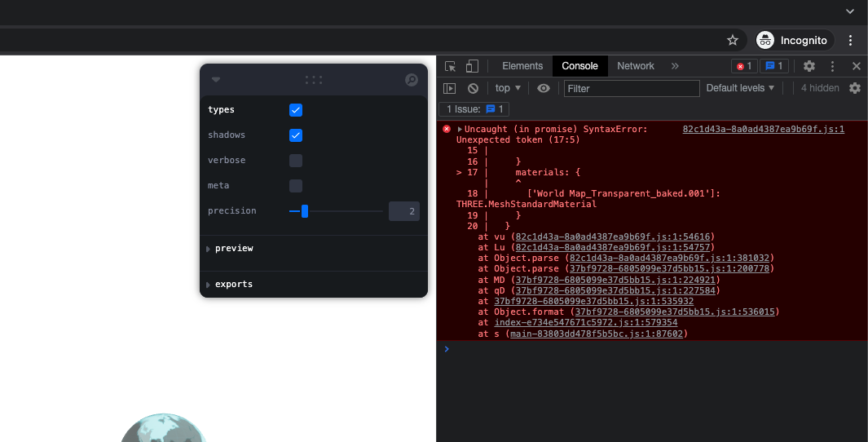The image size is (868, 442).
Task: Open Object.parse link ending :200778
Action: tap(669, 268)
